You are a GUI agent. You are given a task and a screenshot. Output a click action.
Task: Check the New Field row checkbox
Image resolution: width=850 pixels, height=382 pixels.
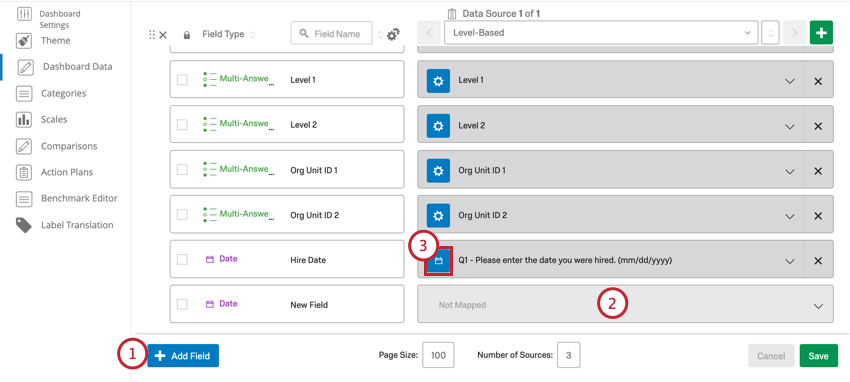(182, 305)
